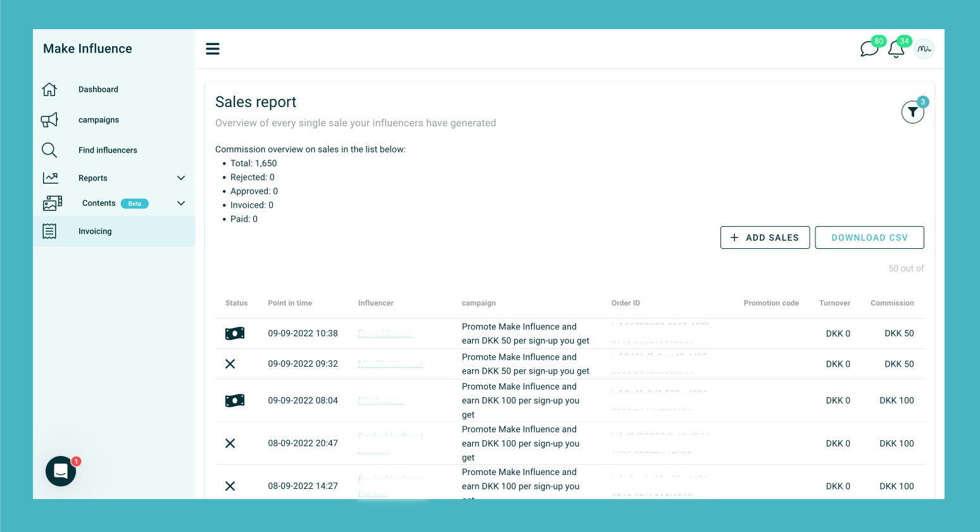Expand the Reports submenu chevron
The width and height of the screenshot is (980, 532).
click(x=181, y=178)
